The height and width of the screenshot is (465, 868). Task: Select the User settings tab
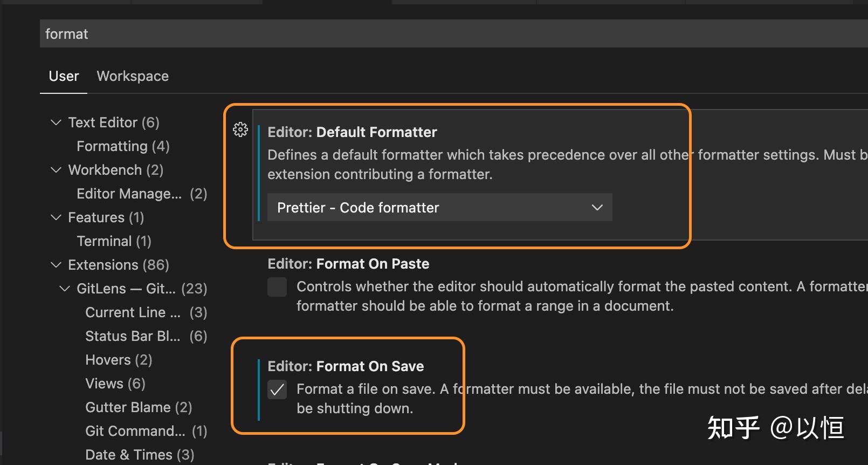pyautogui.click(x=63, y=76)
